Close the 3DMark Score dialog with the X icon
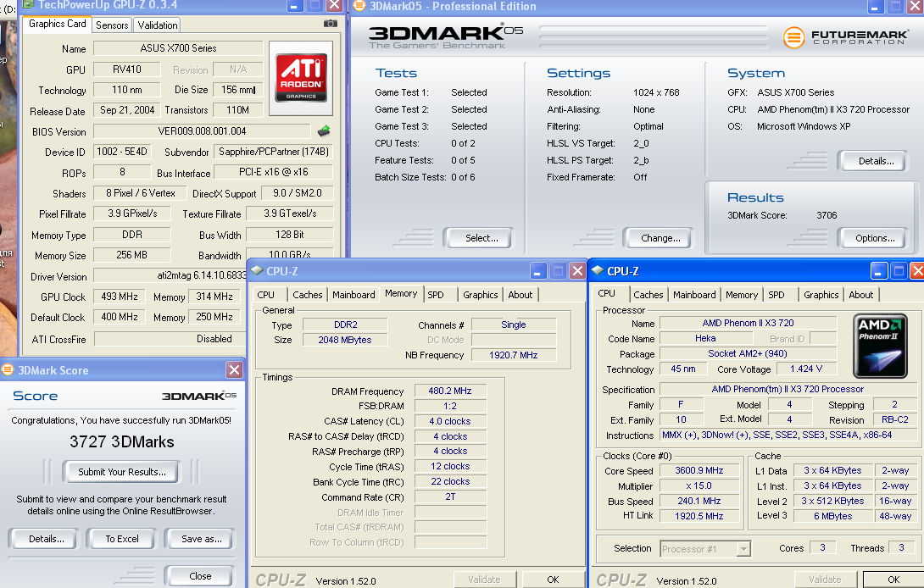924x588 pixels. coord(234,370)
